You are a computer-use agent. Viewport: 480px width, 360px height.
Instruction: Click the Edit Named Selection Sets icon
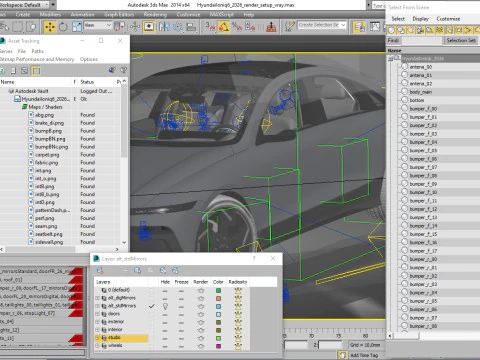click(x=290, y=26)
